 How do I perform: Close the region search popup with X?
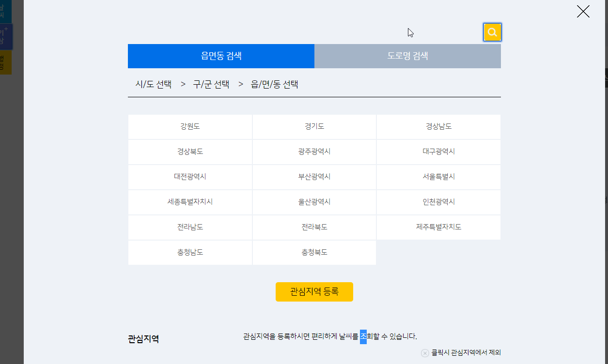(x=583, y=11)
